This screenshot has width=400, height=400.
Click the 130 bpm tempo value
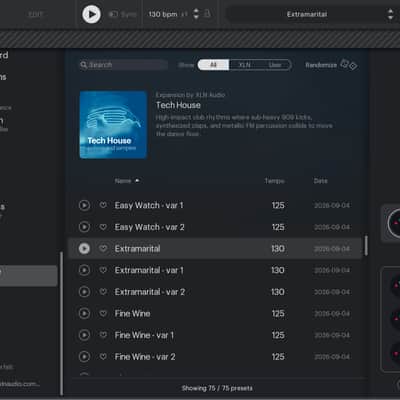pyautogui.click(x=163, y=14)
